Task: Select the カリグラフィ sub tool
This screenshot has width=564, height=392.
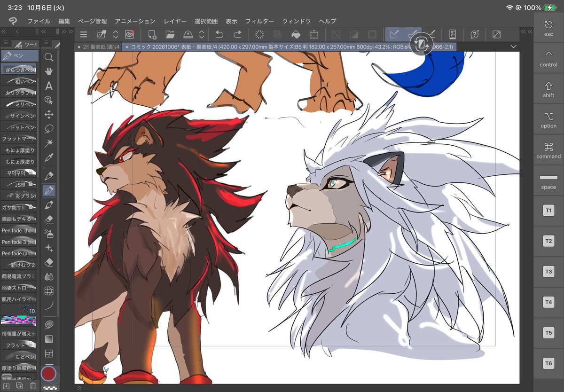Action: [x=19, y=93]
